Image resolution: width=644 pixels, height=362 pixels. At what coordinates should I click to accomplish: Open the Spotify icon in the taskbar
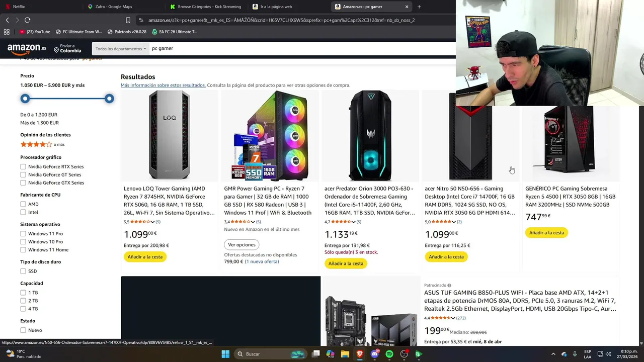tap(389, 354)
